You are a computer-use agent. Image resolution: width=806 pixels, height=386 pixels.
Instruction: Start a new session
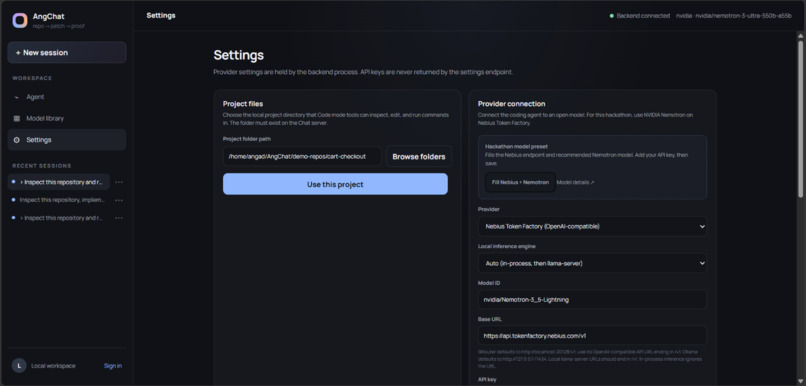pos(67,52)
